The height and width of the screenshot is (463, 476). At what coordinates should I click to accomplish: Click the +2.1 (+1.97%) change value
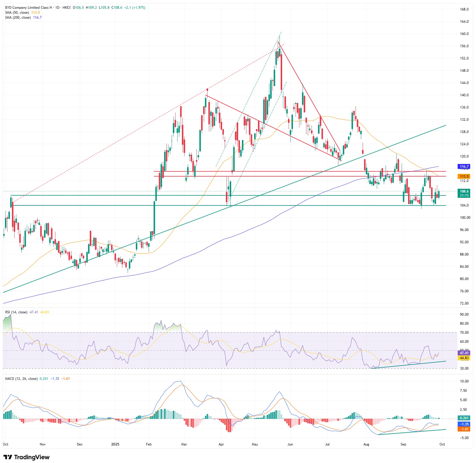pyautogui.click(x=135, y=8)
